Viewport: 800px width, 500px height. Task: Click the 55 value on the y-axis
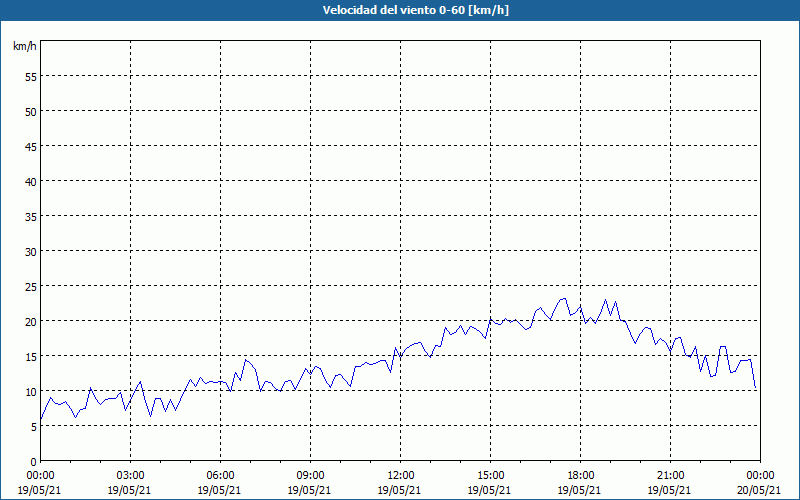point(31,76)
